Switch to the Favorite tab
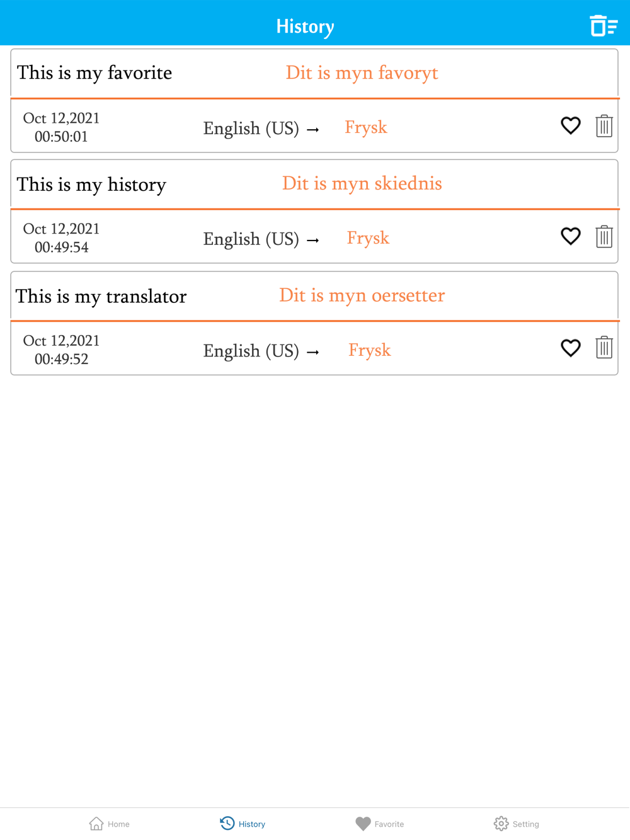Viewport: 630px width, 840px height. click(x=380, y=824)
